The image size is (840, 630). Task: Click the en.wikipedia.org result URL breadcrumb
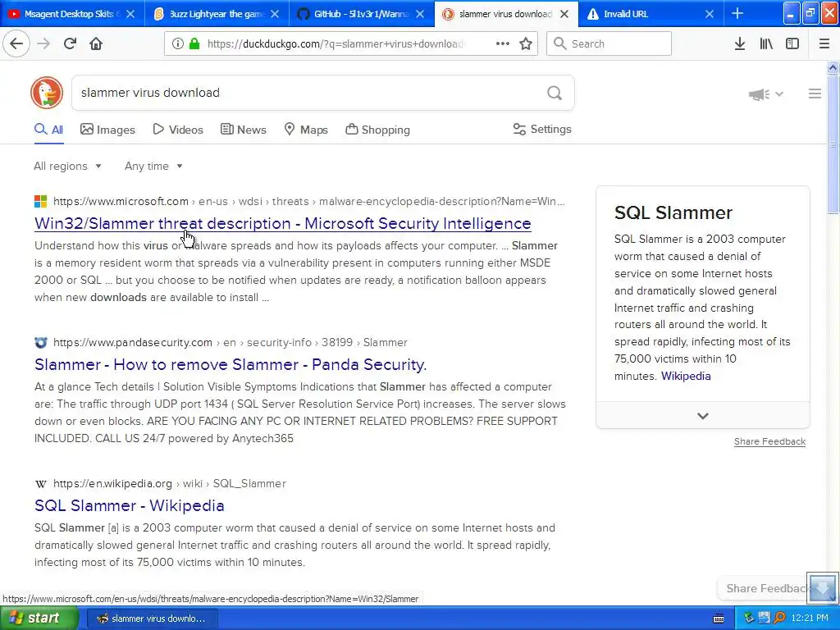click(x=170, y=484)
